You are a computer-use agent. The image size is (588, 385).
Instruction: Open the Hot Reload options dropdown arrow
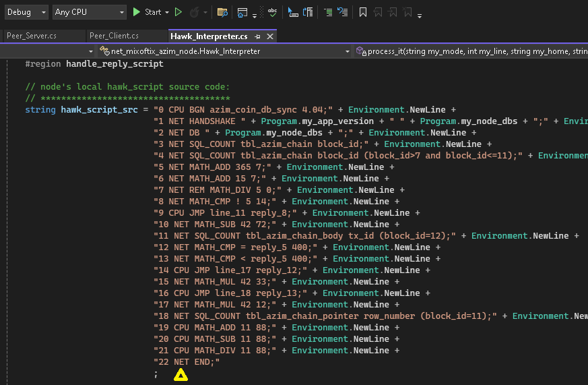(205, 12)
